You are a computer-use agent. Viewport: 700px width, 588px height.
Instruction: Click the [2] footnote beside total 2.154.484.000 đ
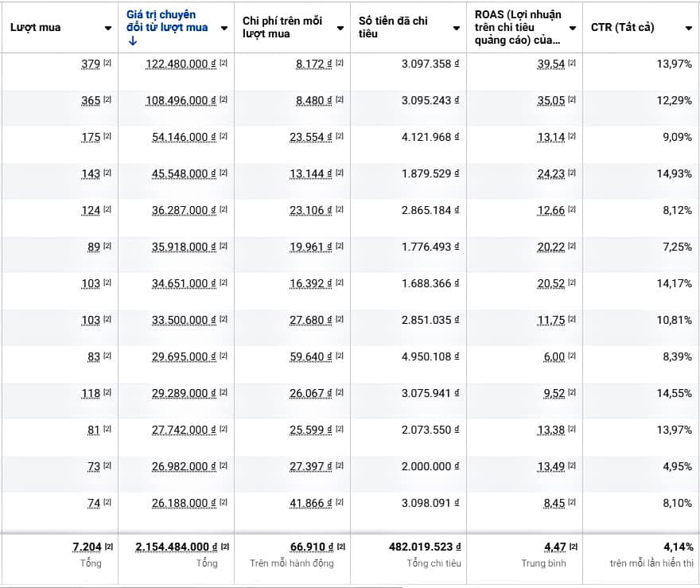[224, 547]
